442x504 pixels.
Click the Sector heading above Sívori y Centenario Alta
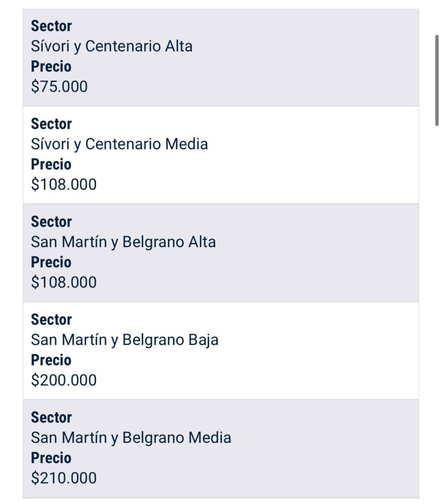51,26
